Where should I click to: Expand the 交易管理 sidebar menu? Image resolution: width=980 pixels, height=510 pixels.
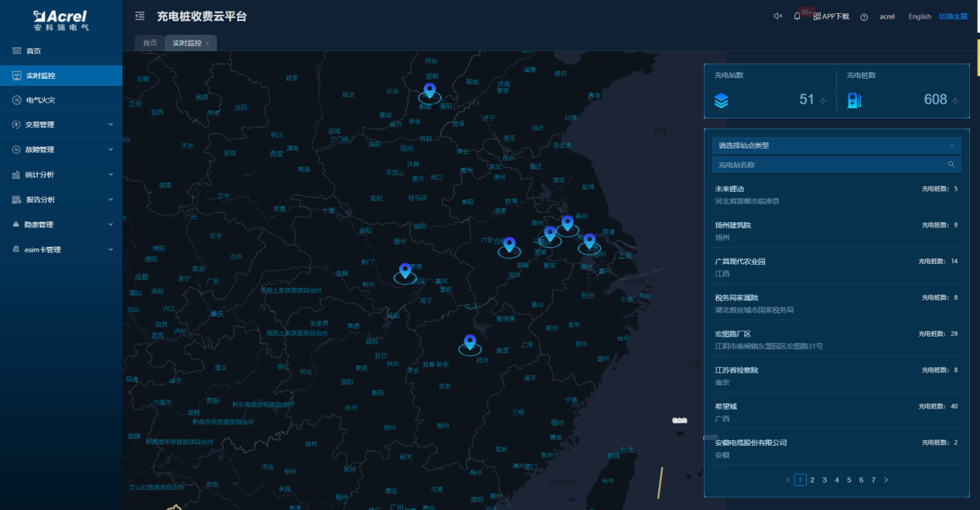61,125
